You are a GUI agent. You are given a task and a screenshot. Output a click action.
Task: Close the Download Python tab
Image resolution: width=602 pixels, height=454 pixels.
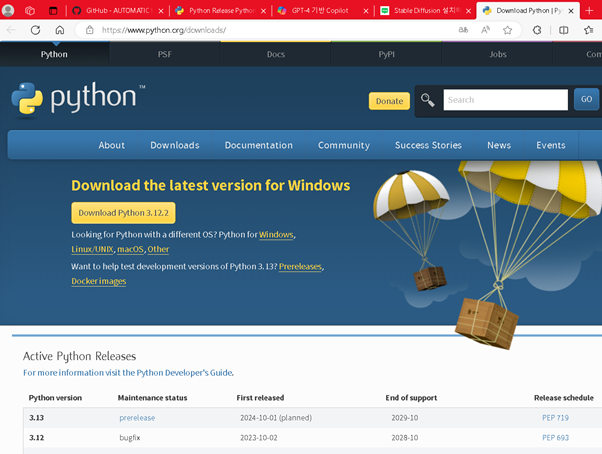571,11
